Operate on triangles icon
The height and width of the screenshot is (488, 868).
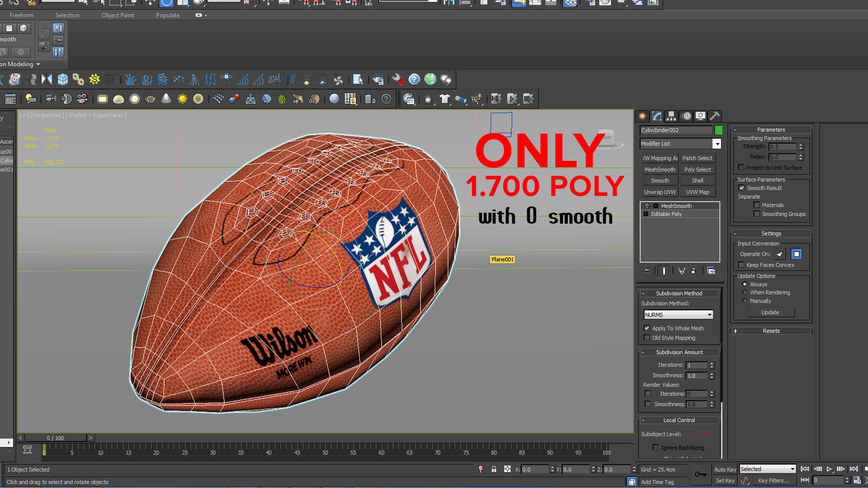pos(780,254)
